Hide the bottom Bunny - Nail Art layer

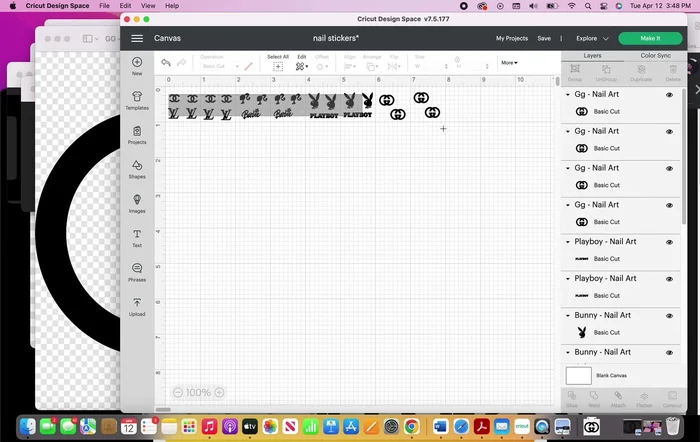click(x=669, y=353)
